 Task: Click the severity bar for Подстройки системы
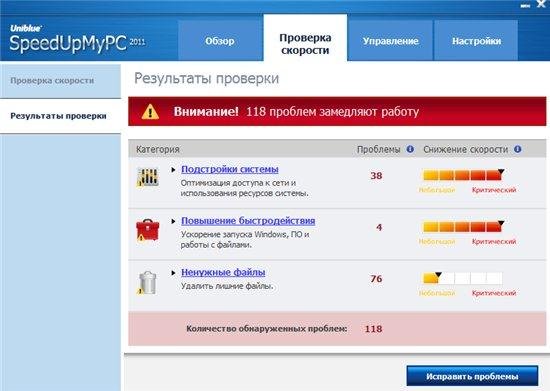(463, 175)
